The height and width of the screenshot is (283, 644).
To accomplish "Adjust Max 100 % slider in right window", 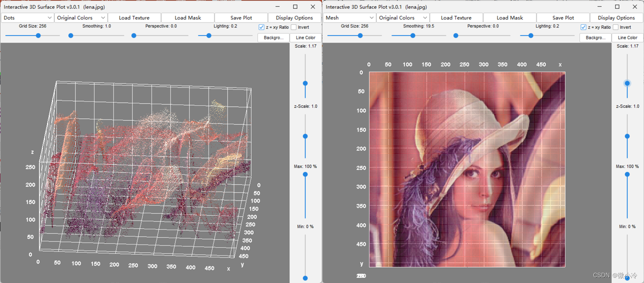I will point(627,175).
